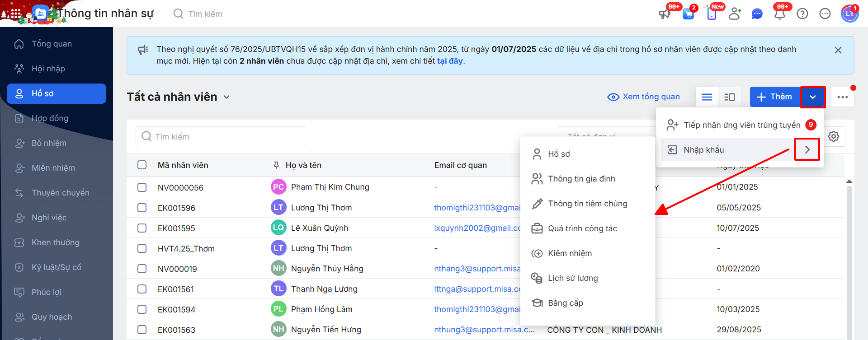Viewport: 868px width, 340px height.
Task: Open the notifications bell
Action: point(780,14)
